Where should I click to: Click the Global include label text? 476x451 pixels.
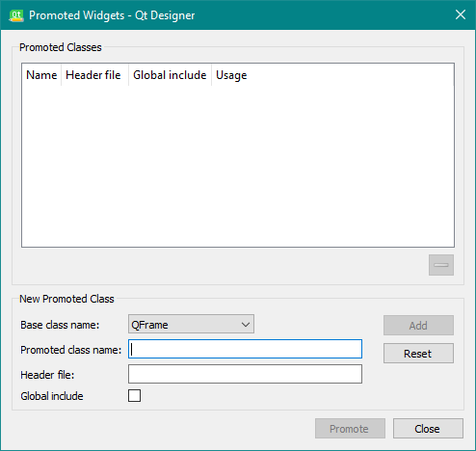[52, 396]
